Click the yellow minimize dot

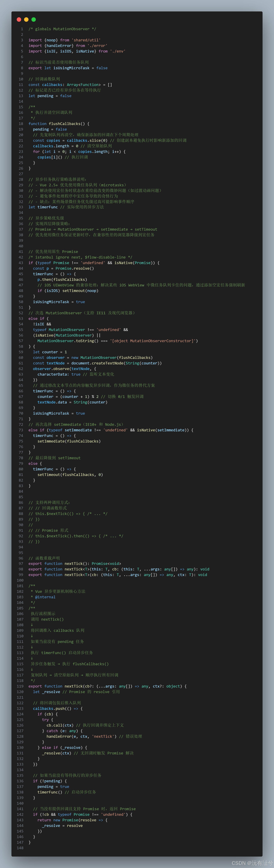coord(26,20)
